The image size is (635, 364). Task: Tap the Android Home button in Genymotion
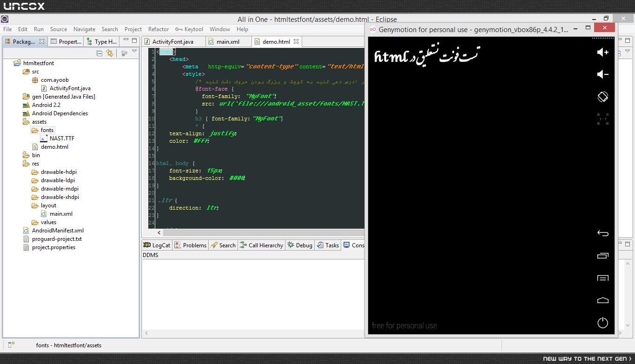tap(602, 300)
